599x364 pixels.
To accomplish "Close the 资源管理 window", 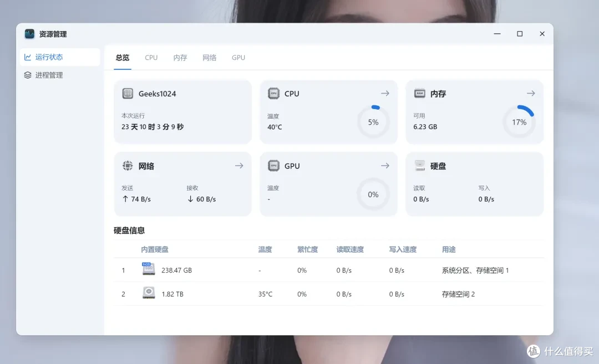I will pos(542,34).
